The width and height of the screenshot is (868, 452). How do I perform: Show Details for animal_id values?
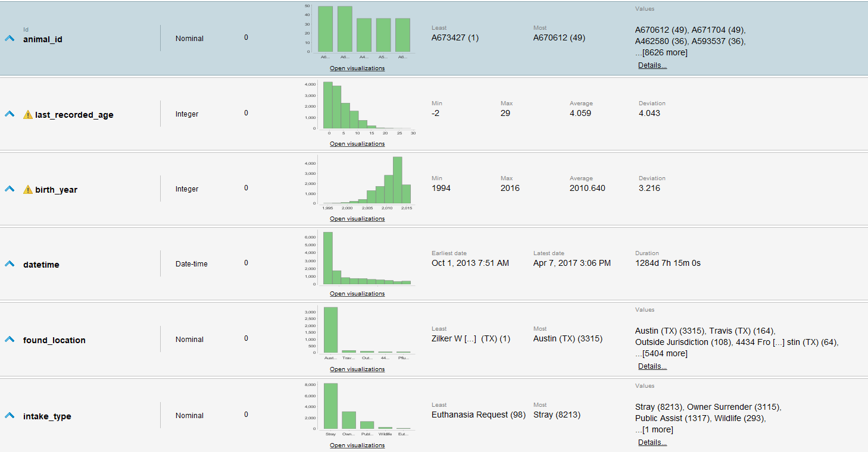click(652, 65)
